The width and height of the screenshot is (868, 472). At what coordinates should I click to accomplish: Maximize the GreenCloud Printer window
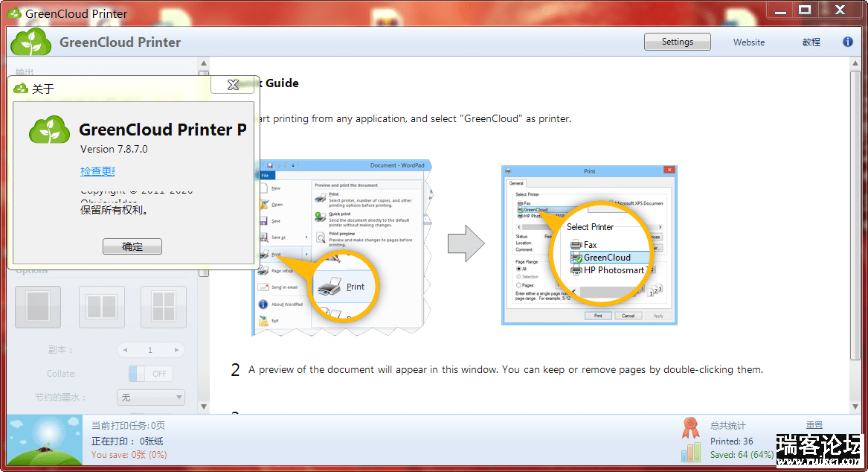(x=805, y=10)
